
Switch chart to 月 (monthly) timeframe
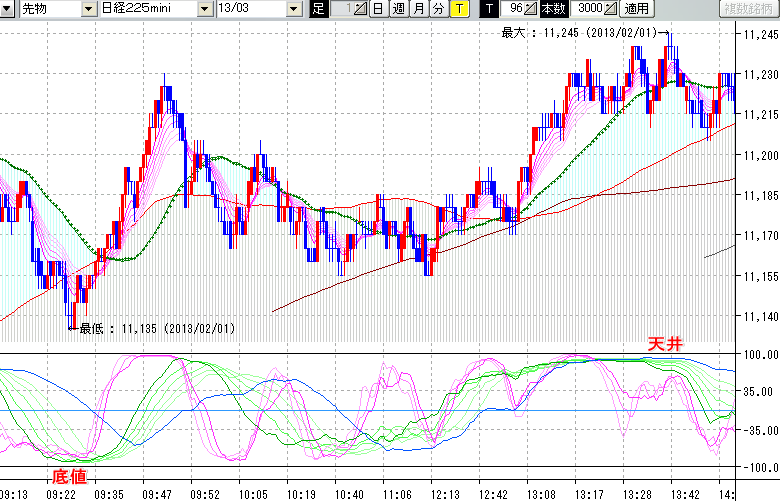[418, 9]
